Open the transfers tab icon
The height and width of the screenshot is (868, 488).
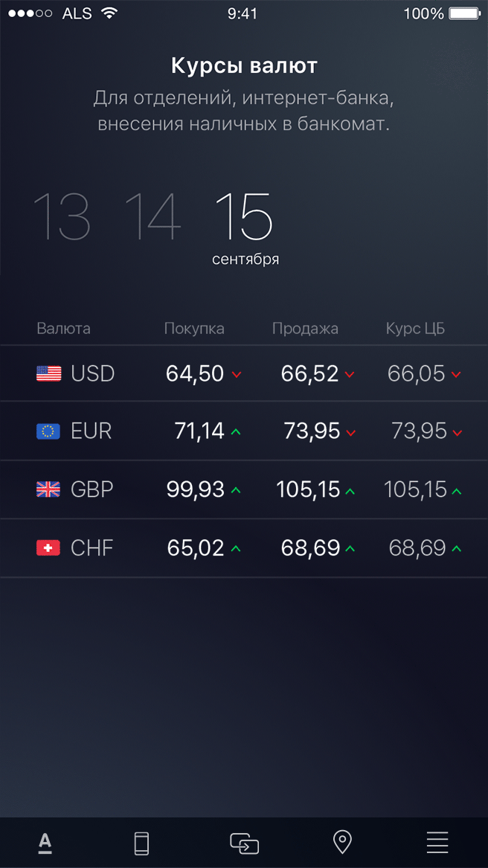click(244, 843)
